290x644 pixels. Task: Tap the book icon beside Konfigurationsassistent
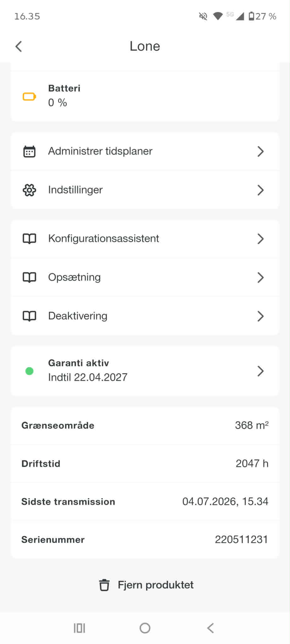[29, 239]
